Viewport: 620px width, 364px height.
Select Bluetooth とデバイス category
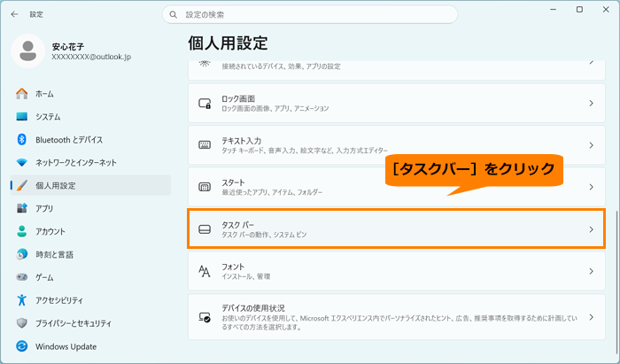pos(90,140)
